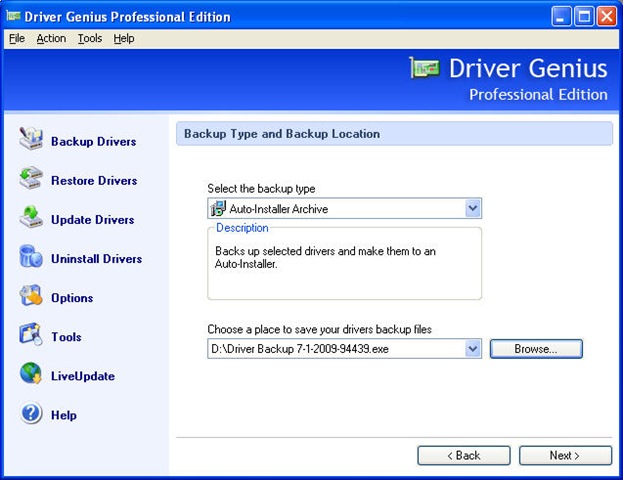Open the Action menu
The height and width of the screenshot is (480, 623).
pos(51,39)
